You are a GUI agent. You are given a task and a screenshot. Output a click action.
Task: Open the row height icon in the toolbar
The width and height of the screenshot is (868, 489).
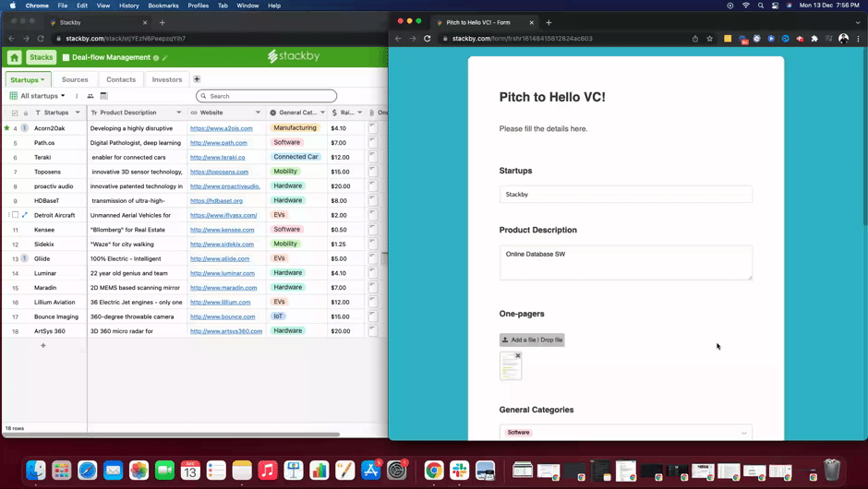pyautogui.click(x=103, y=96)
